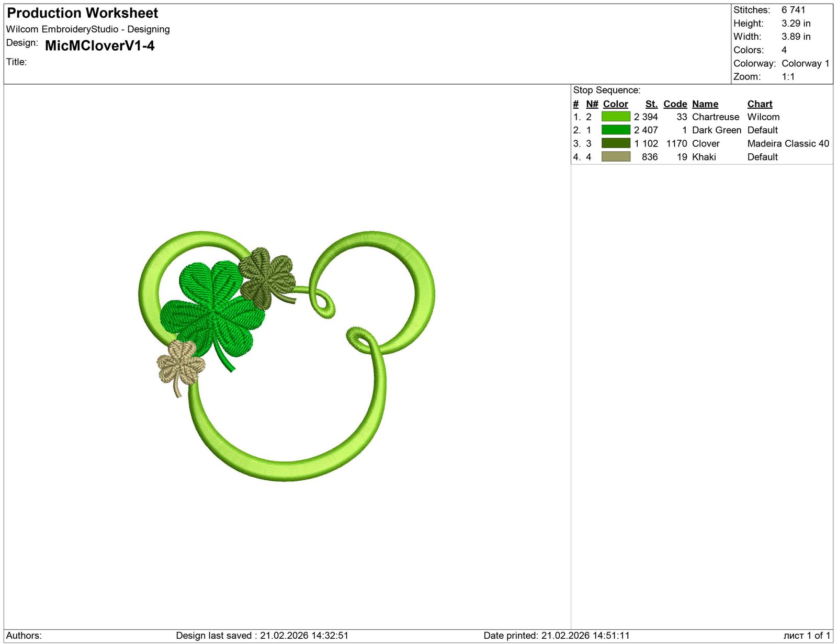837x644 pixels.
Task: Pick the Khaki color swatch
Action: [x=616, y=156]
